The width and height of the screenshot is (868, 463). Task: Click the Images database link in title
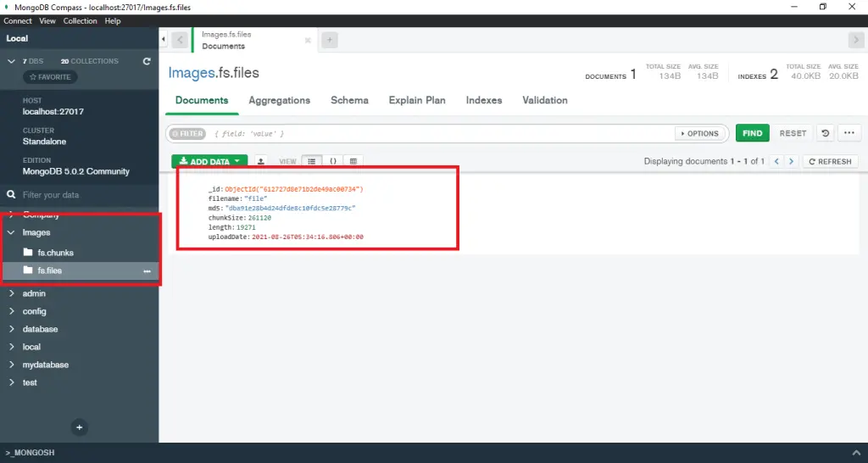pos(191,73)
